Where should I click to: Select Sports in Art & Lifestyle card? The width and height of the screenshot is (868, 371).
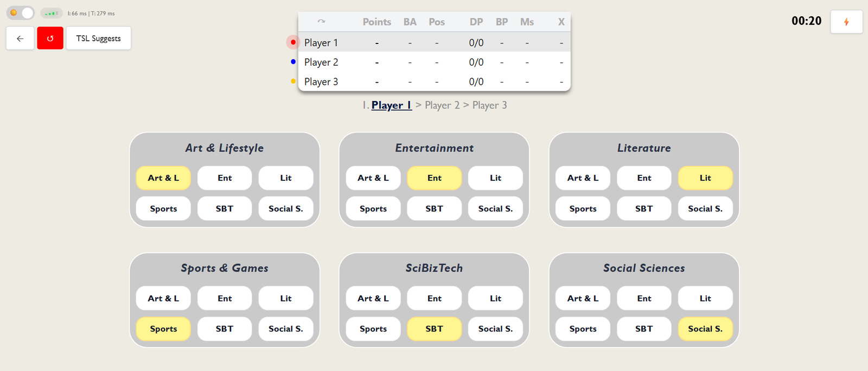click(x=163, y=209)
